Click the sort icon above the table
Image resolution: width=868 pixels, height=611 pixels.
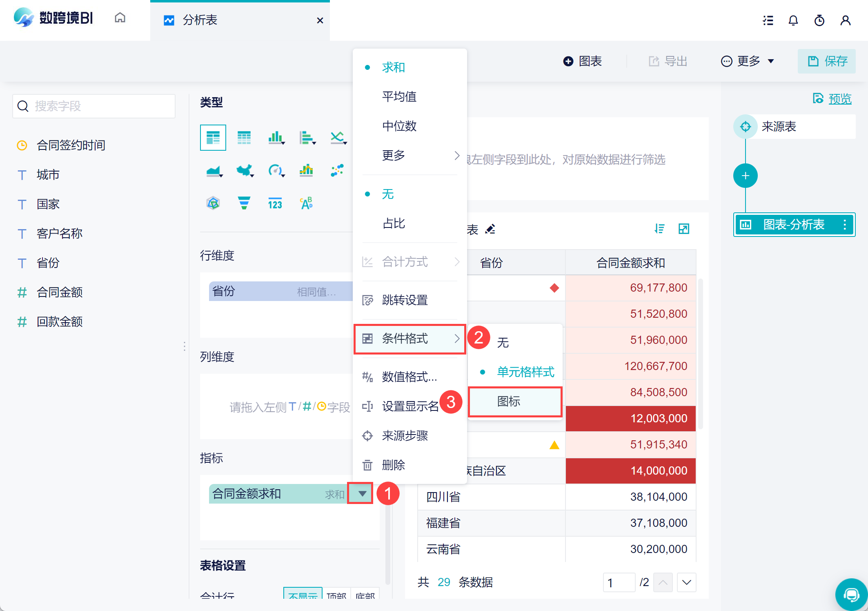pyautogui.click(x=659, y=229)
